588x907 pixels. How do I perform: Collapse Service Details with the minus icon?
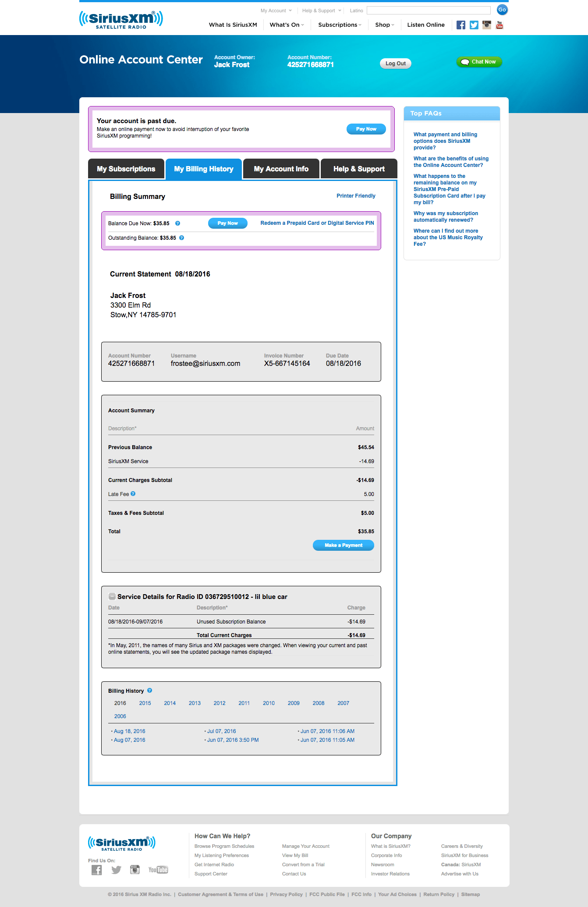tap(112, 596)
